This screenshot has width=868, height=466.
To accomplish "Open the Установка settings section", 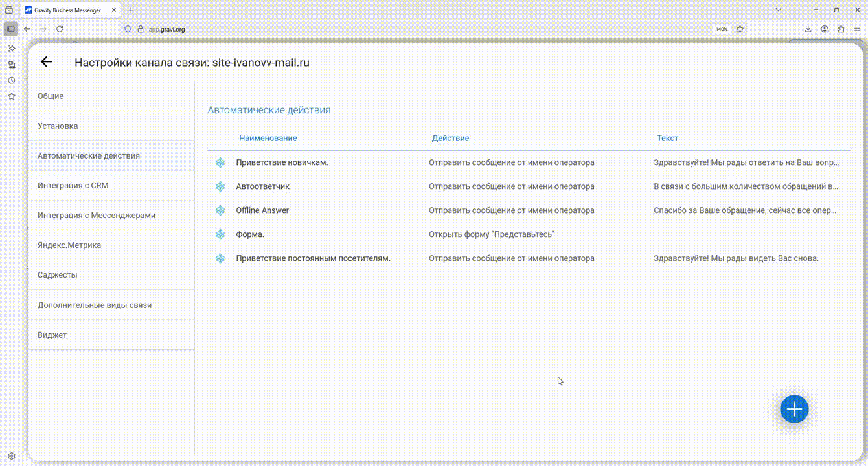I will (58, 126).
